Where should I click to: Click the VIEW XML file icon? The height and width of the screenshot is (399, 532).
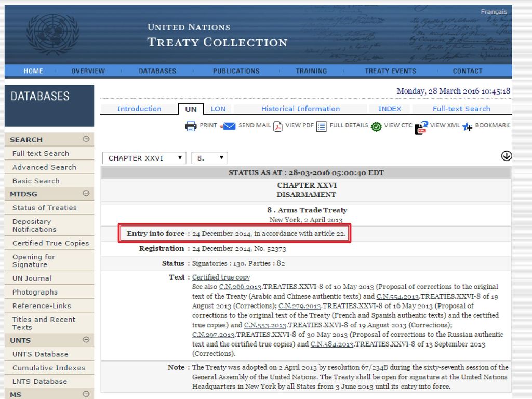(x=421, y=128)
